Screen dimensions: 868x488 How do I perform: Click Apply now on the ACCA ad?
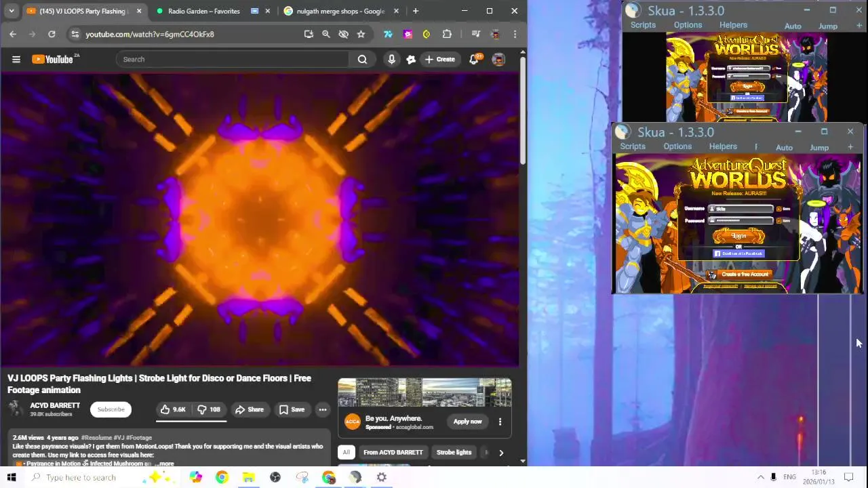[467, 422]
